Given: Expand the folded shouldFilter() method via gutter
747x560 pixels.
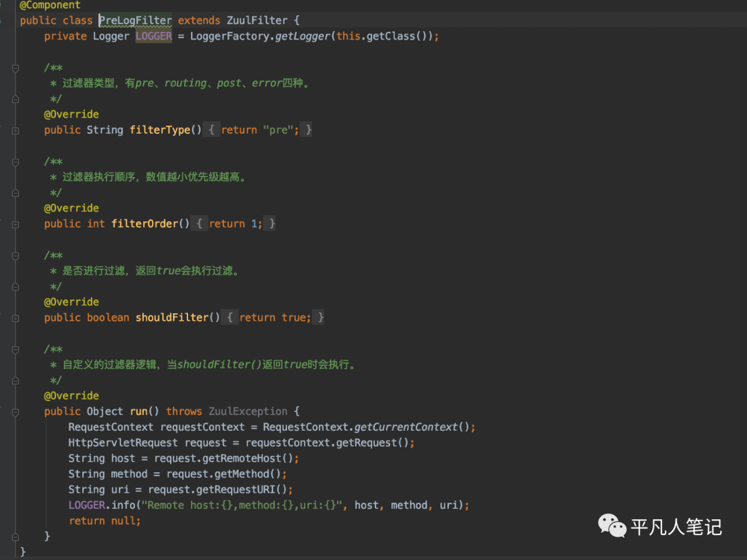Looking at the screenshot, I should (x=15, y=318).
